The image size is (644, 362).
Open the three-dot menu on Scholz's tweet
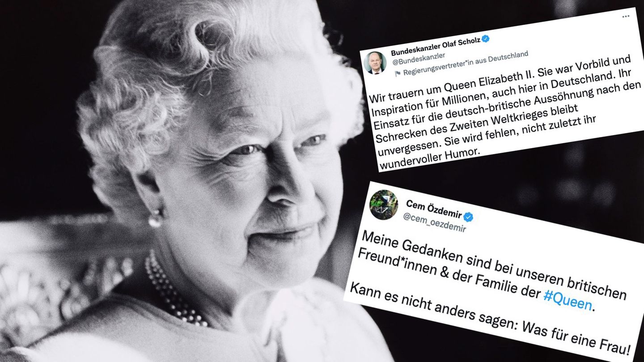(x=625, y=17)
